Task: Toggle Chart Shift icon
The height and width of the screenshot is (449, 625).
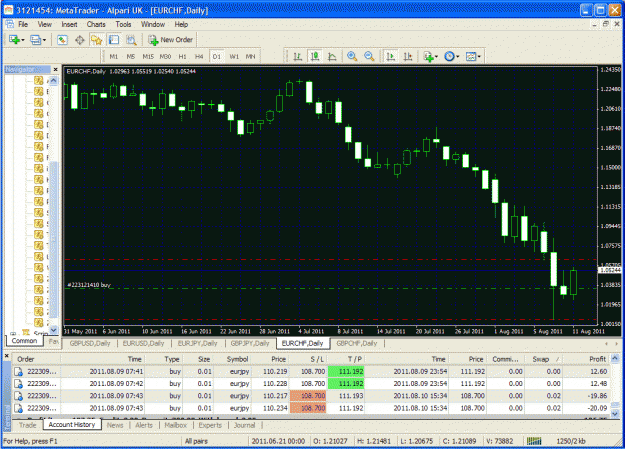Action: 408,57
